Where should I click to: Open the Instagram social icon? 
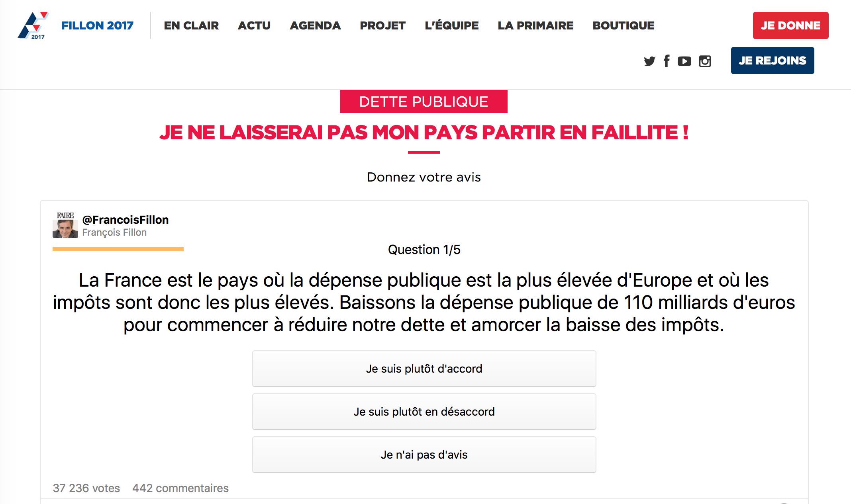click(x=705, y=61)
